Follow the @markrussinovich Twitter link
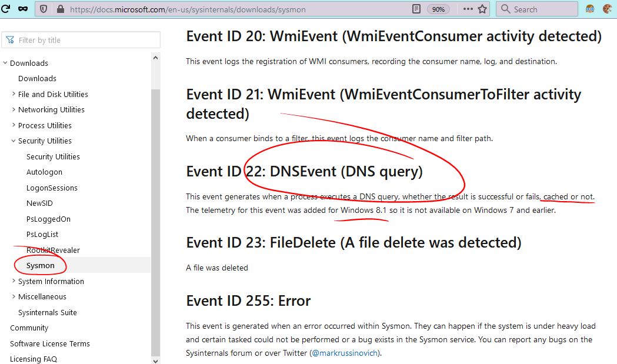This screenshot has height=364, width=617. click(345, 353)
